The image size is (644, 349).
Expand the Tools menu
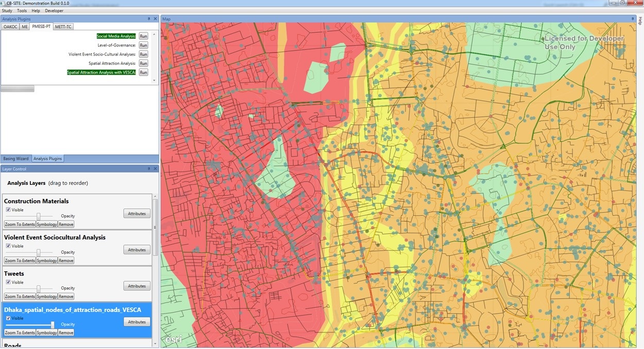coord(22,10)
